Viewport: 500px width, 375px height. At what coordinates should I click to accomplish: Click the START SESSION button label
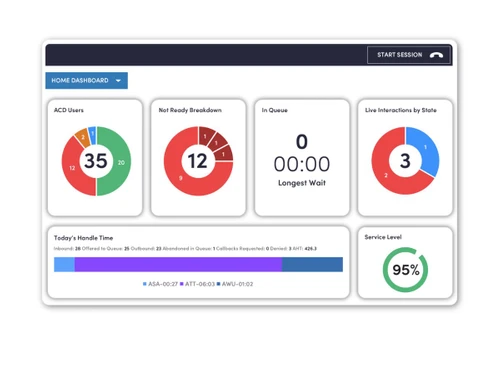[x=400, y=55]
